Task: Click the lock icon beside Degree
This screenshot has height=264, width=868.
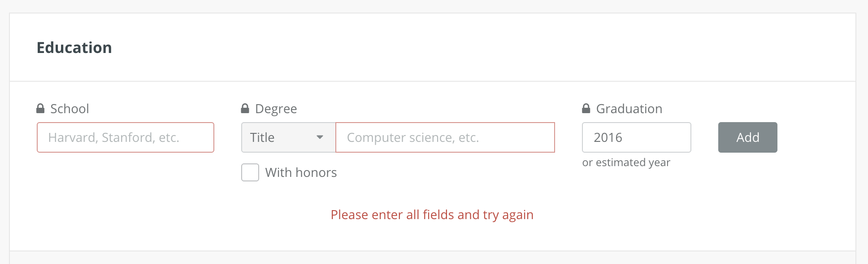Action: pyautogui.click(x=245, y=109)
